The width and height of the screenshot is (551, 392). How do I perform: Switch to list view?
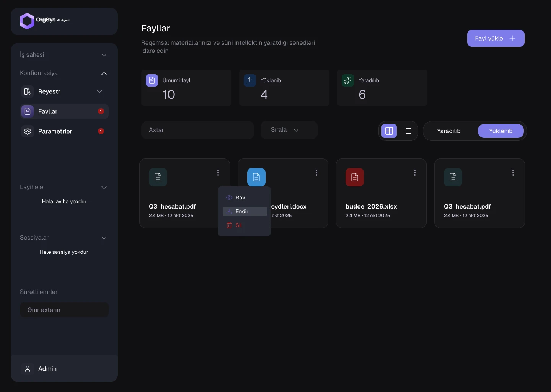tap(408, 131)
